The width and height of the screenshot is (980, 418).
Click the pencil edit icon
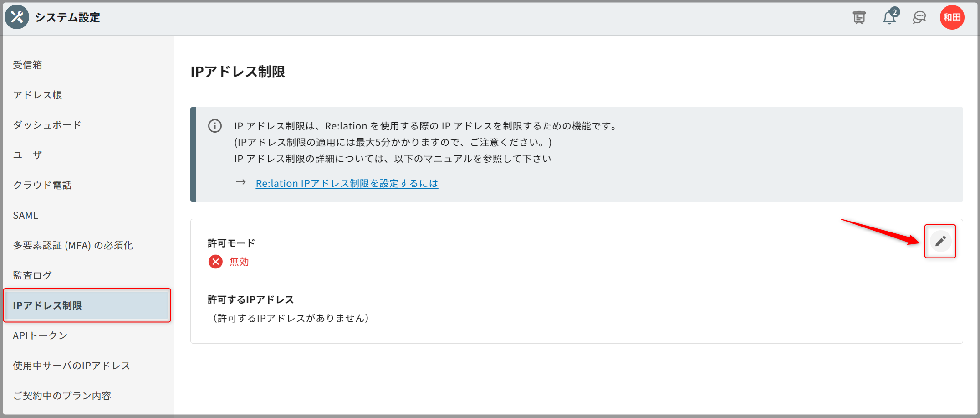click(940, 241)
